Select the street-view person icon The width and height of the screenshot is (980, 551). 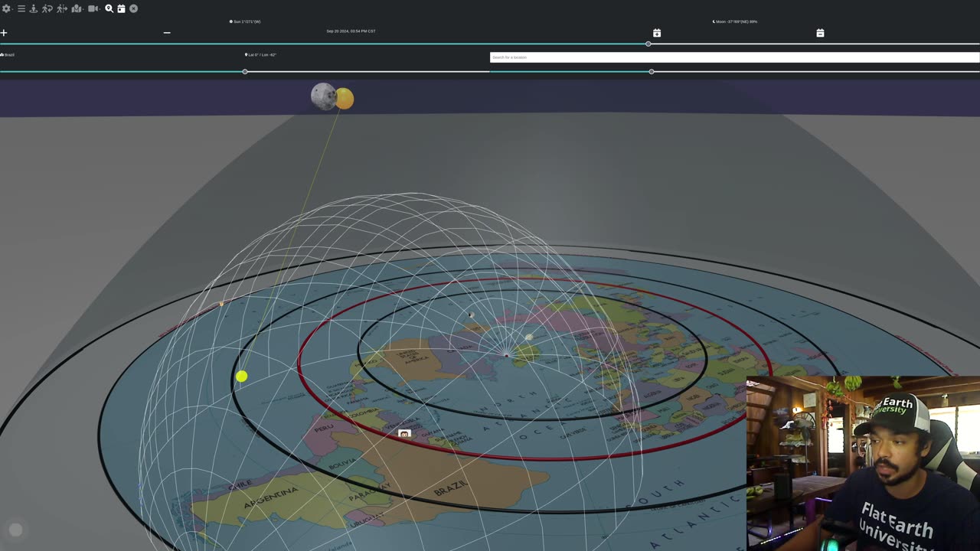point(33,8)
